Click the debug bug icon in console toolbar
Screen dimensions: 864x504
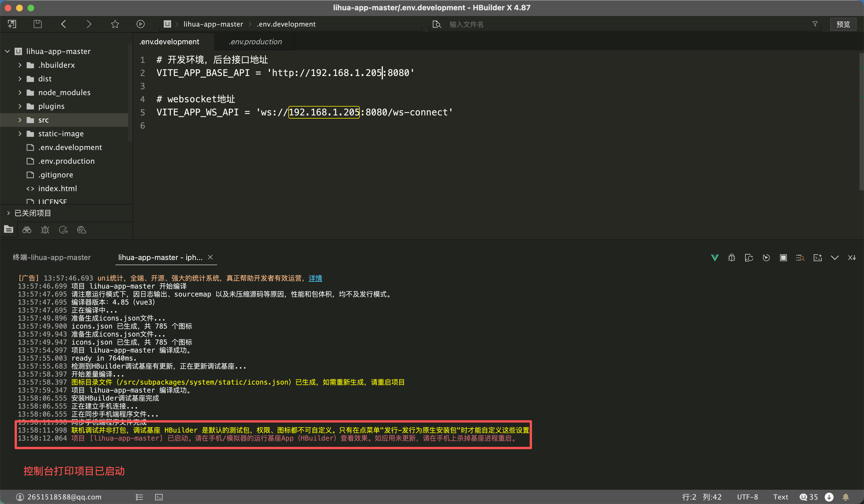coord(732,258)
